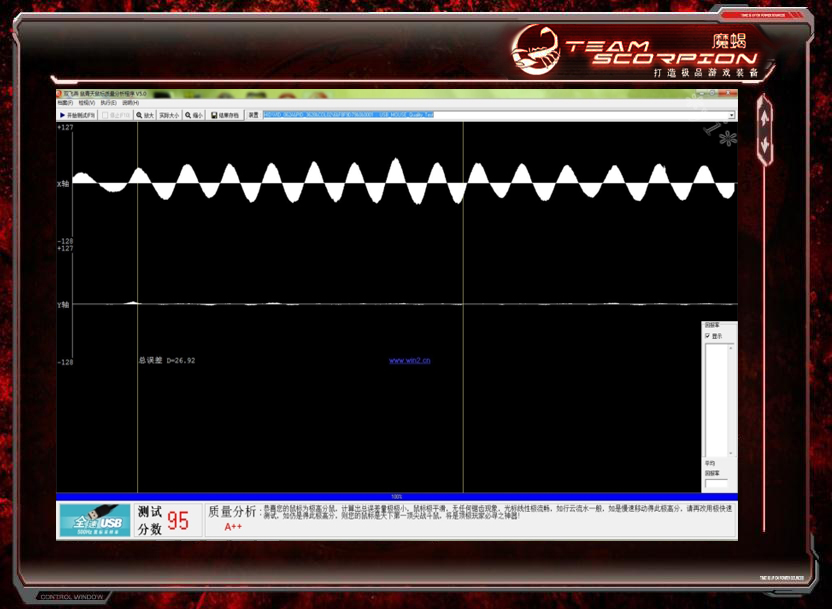Click the app icon in the title bar
The image size is (832, 609).
pyautogui.click(x=59, y=93)
